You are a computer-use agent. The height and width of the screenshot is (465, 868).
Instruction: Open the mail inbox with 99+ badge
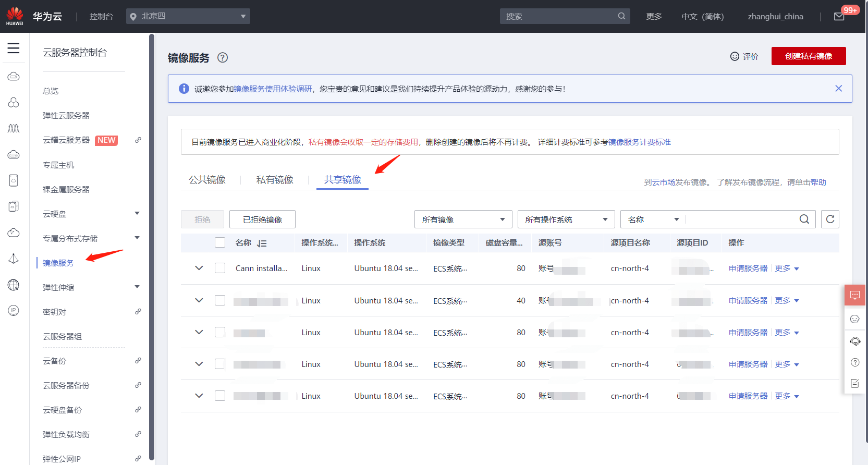(x=839, y=17)
